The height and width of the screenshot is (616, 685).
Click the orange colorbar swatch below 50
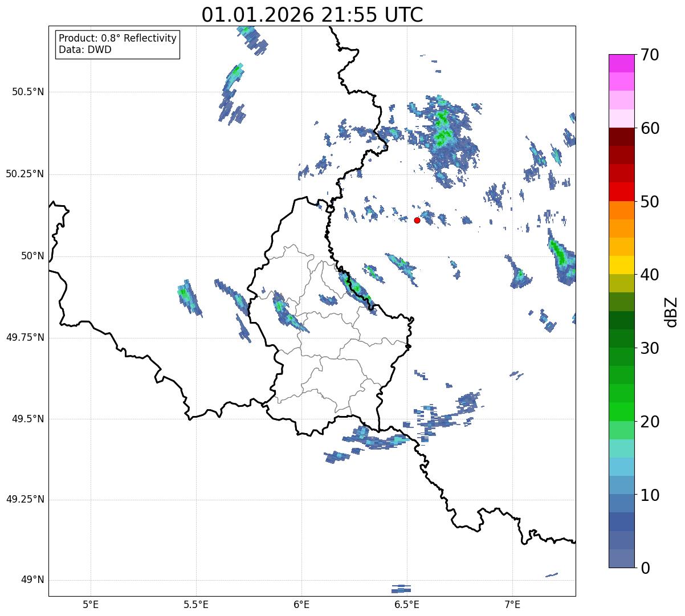(622, 210)
